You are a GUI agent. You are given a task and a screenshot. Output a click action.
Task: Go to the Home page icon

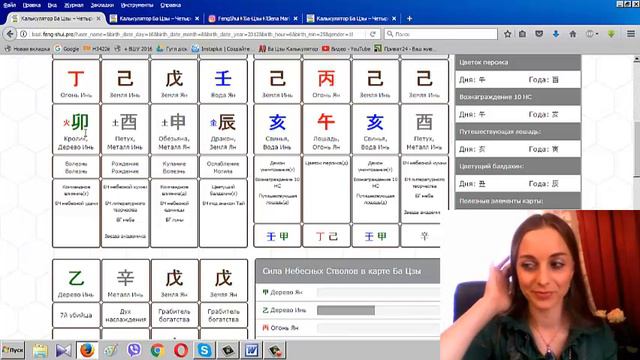click(573, 34)
